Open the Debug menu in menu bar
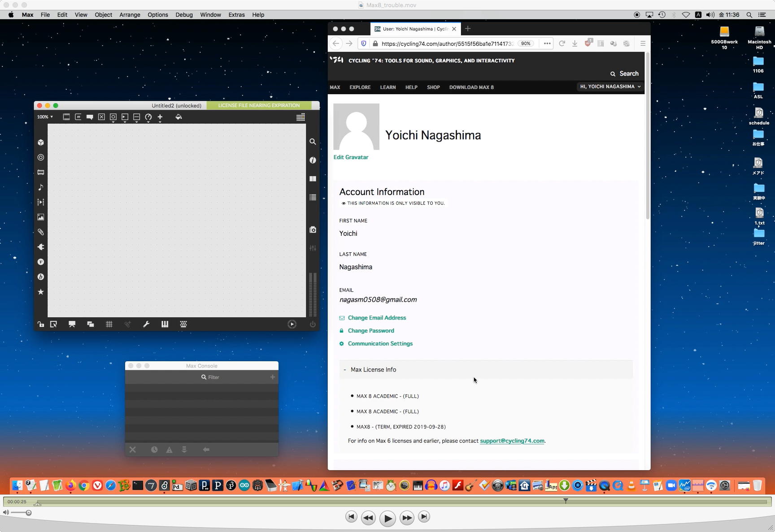 [x=184, y=15]
